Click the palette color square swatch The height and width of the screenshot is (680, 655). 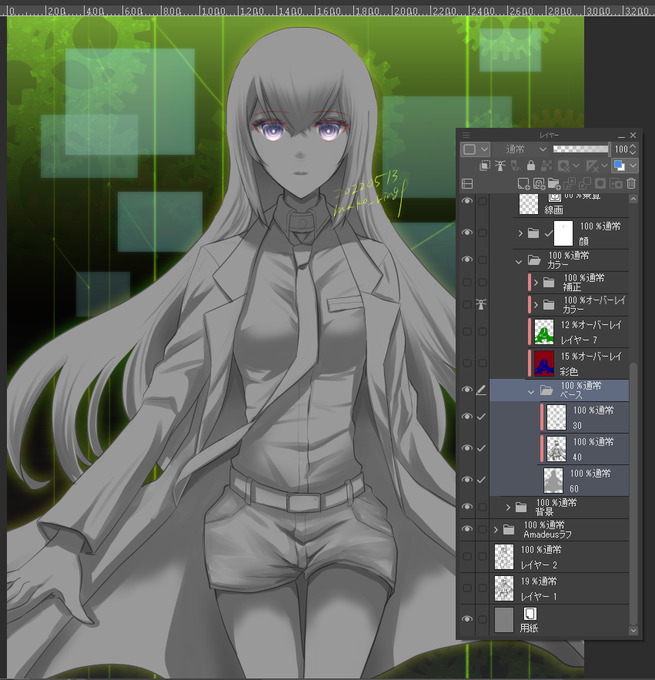(x=470, y=149)
